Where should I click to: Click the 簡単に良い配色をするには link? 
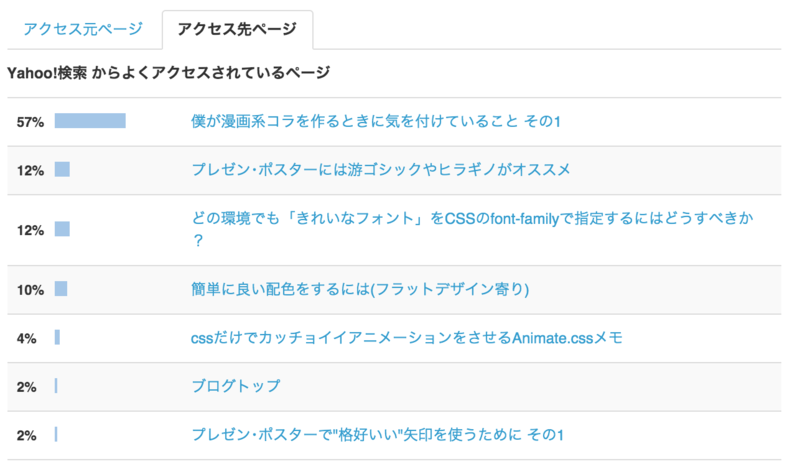point(360,290)
